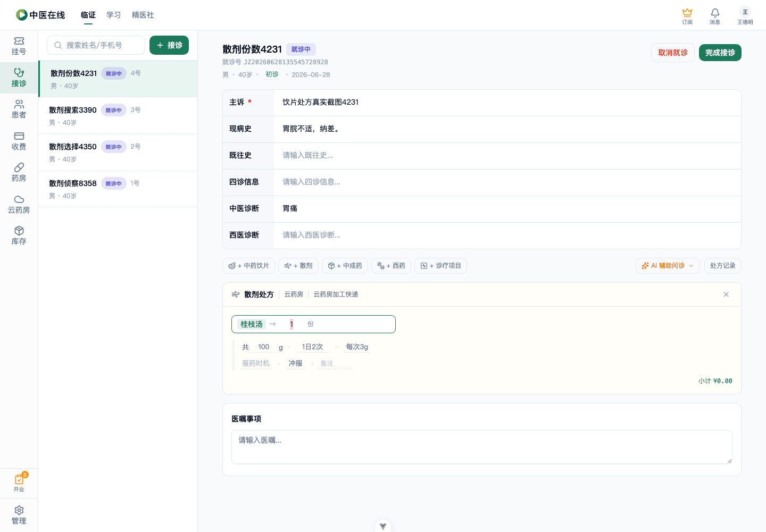The width and height of the screenshot is (766, 532).
Task: Switch to 临证 tab
Action: (88, 15)
